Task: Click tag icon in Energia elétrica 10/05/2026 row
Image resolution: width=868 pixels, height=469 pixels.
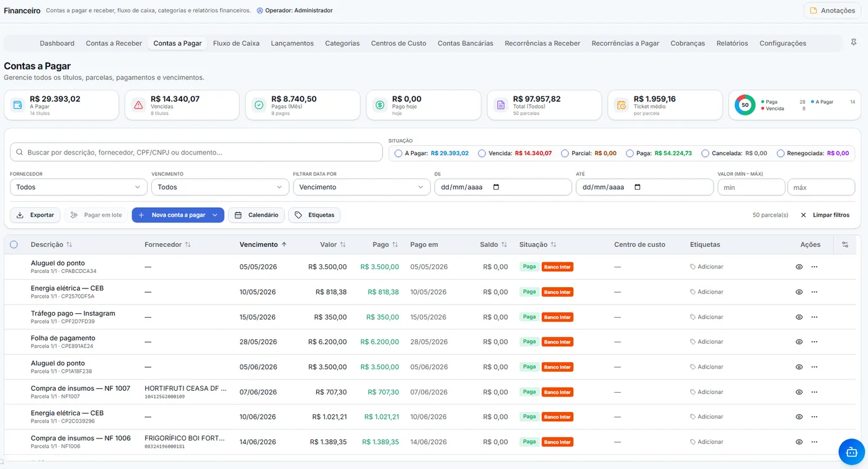Action: pyautogui.click(x=693, y=292)
